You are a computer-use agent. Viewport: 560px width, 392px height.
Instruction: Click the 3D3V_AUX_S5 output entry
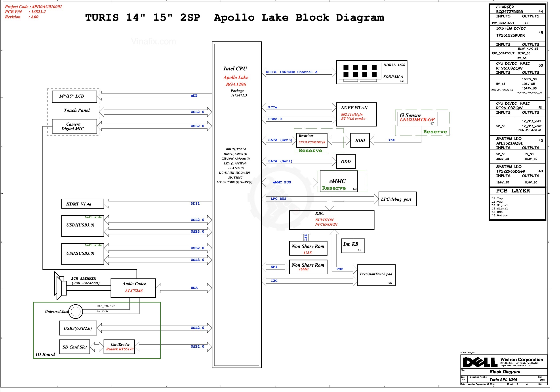tap(528, 49)
